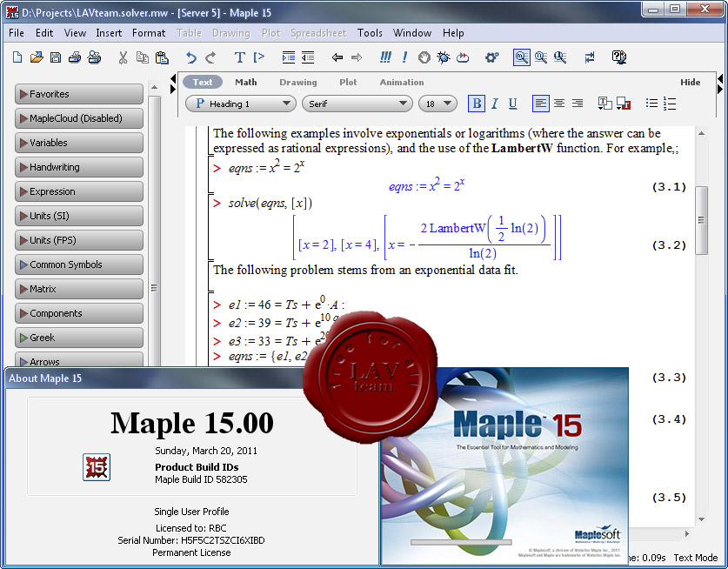Open startup code gears icon

click(491, 57)
